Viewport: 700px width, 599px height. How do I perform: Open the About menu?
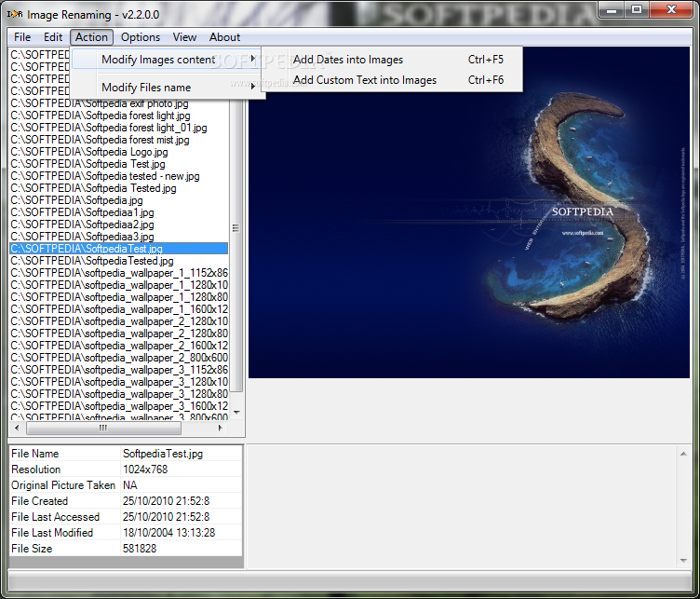click(224, 37)
